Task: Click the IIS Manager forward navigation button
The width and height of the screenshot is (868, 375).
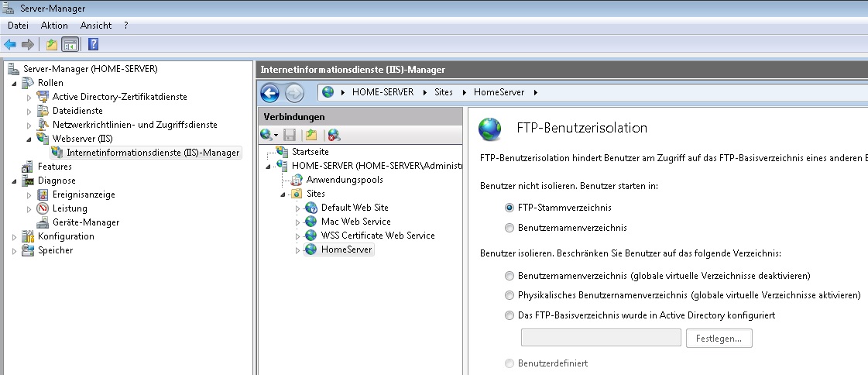Action: point(294,92)
